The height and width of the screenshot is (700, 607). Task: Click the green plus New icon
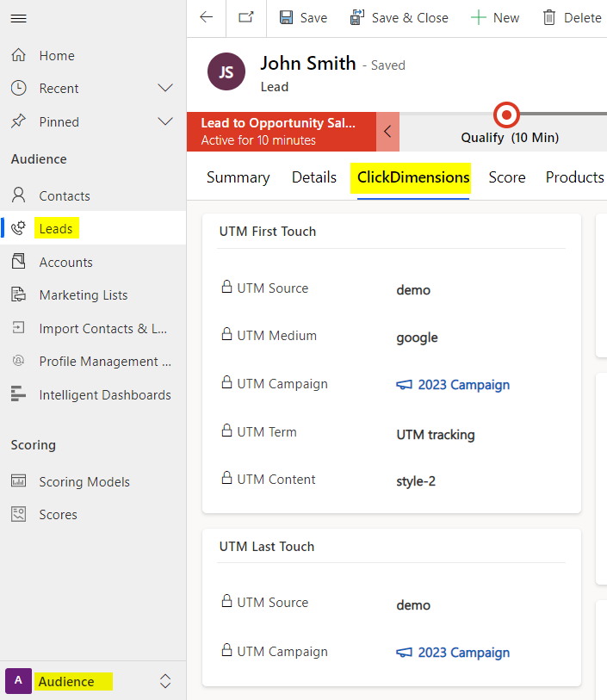(479, 18)
